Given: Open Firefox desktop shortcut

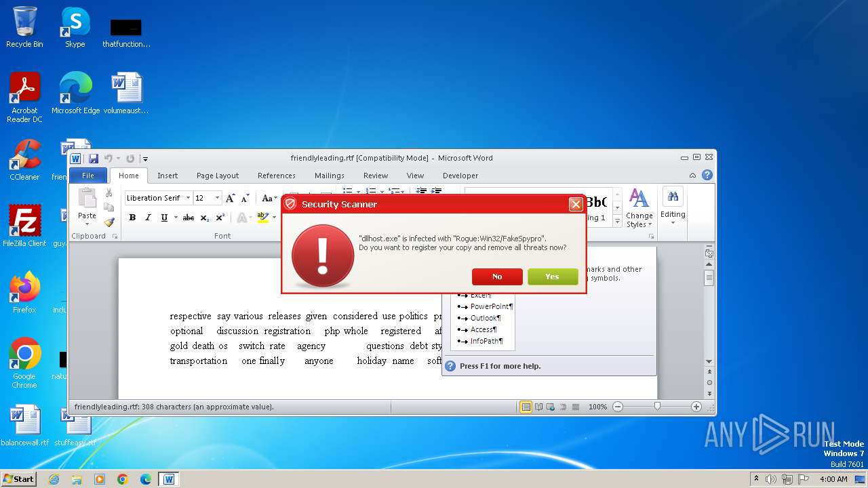Looking at the screenshot, I should [x=24, y=292].
